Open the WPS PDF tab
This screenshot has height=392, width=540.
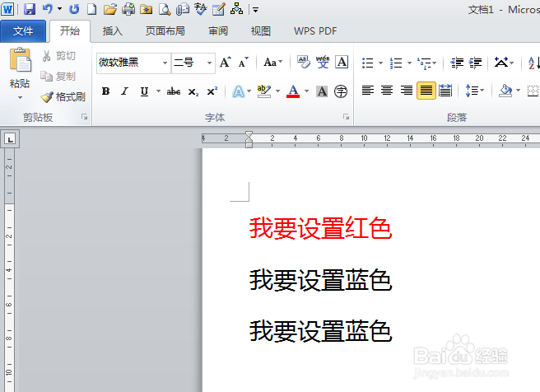[x=315, y=31]
